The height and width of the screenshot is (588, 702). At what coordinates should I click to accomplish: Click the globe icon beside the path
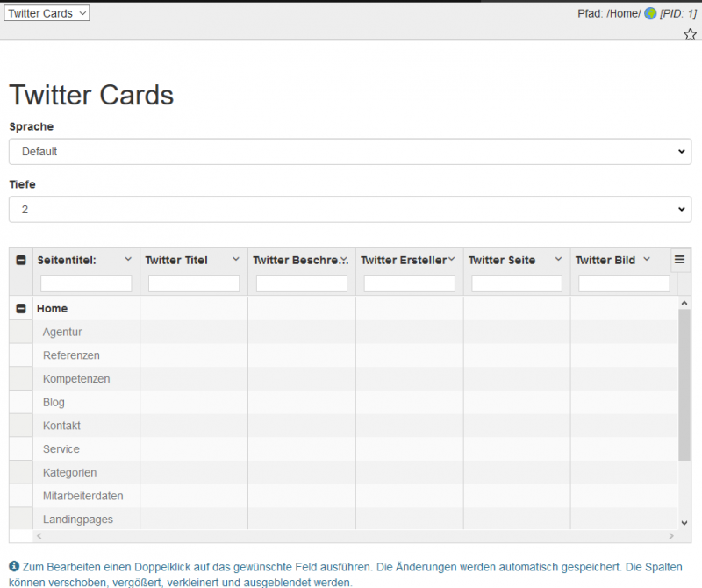click(x=650, y=13)
